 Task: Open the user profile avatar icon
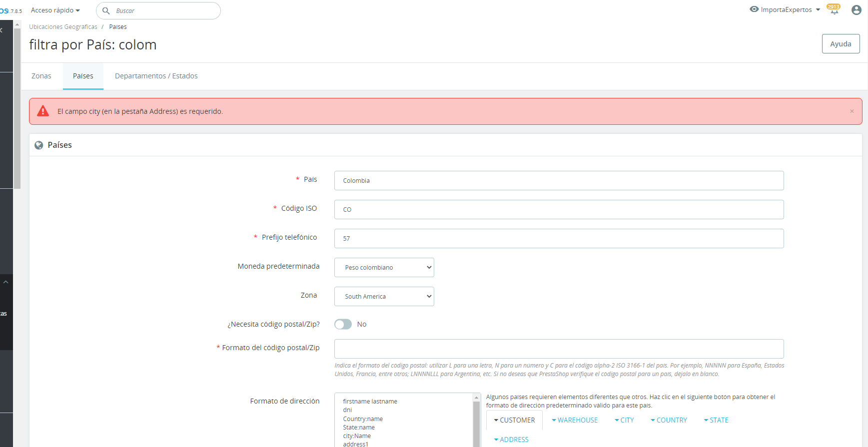pyautogui.click(x=857, y=10)
